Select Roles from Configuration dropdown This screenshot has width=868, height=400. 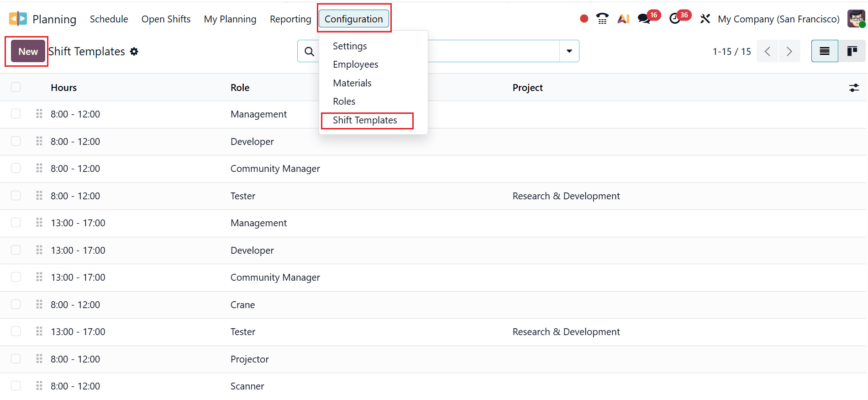tap(344, 101)
